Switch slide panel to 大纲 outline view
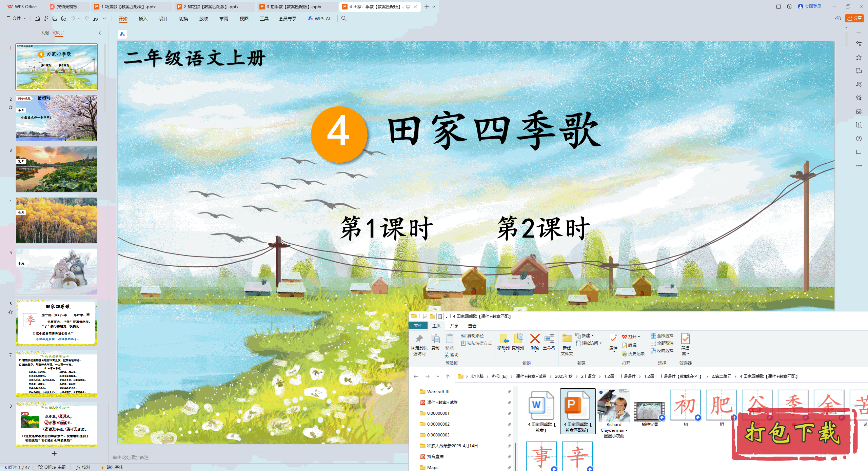Screen dimensions: 868x471 44,33
